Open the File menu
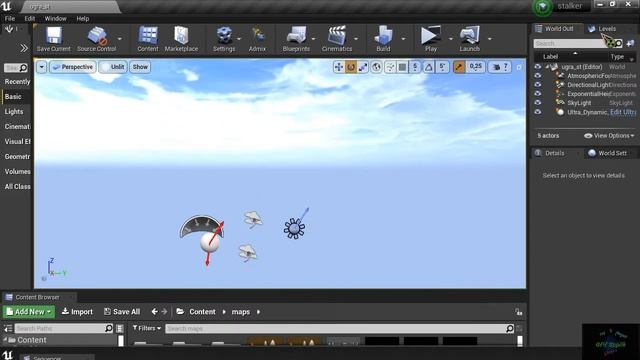Image resolution: width=640 pixels, height=360 pixels. (10, 18)
